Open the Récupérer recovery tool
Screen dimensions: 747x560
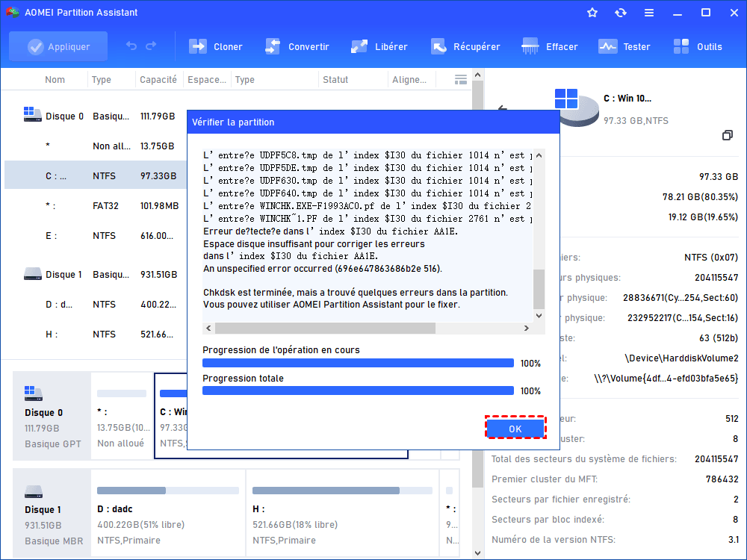click(439, 46)
